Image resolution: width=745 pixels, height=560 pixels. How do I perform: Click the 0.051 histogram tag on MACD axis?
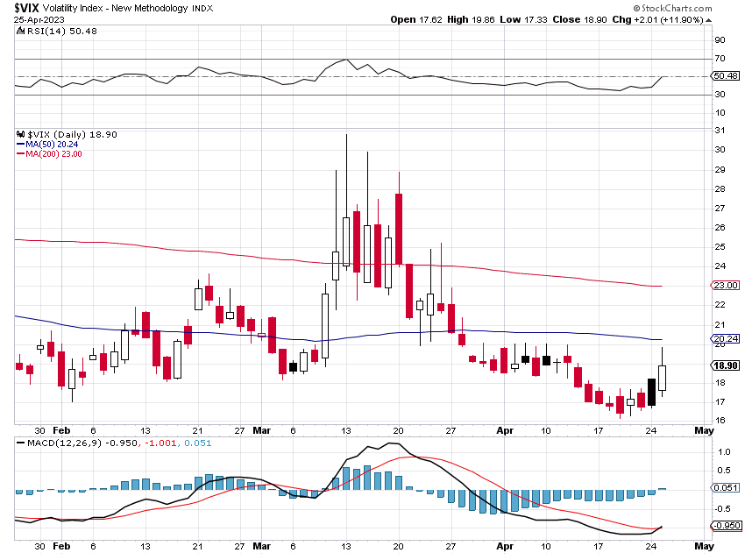[x=726, y=488]
